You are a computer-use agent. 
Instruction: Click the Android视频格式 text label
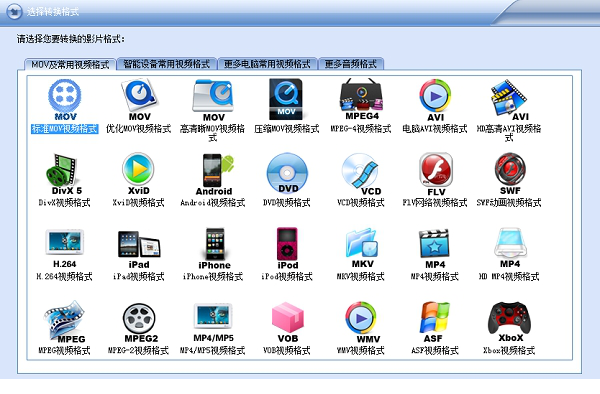213,203
